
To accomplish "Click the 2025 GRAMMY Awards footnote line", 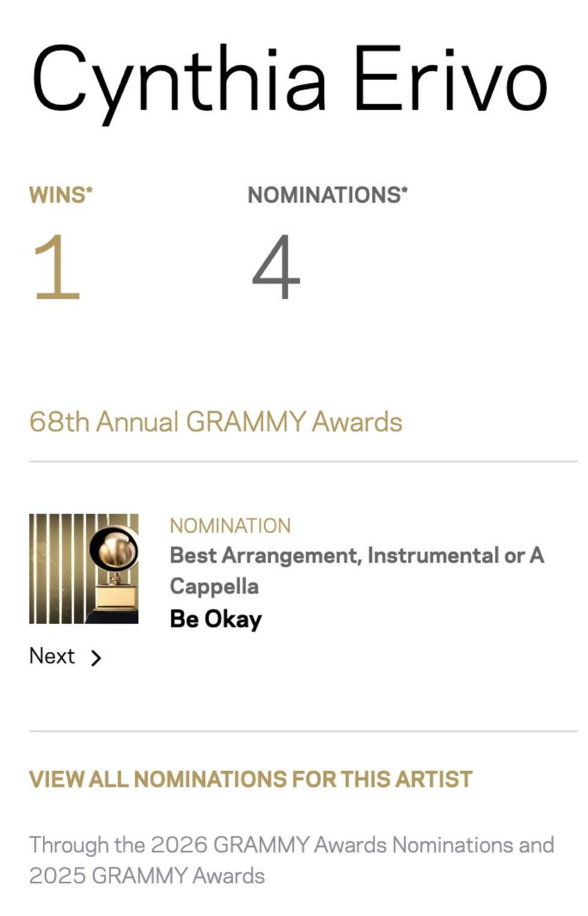I will coord(147,876).
